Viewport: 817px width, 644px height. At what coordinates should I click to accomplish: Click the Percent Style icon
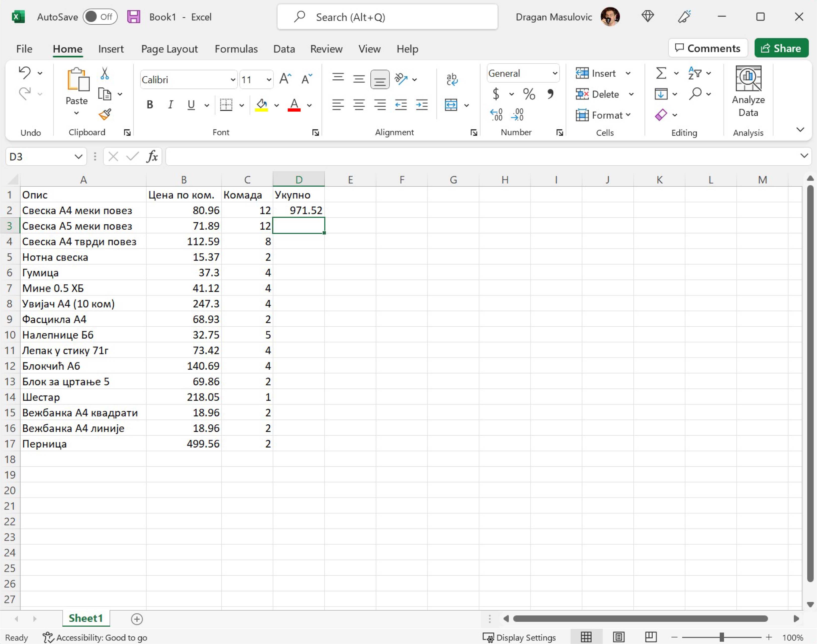[529, 94]
